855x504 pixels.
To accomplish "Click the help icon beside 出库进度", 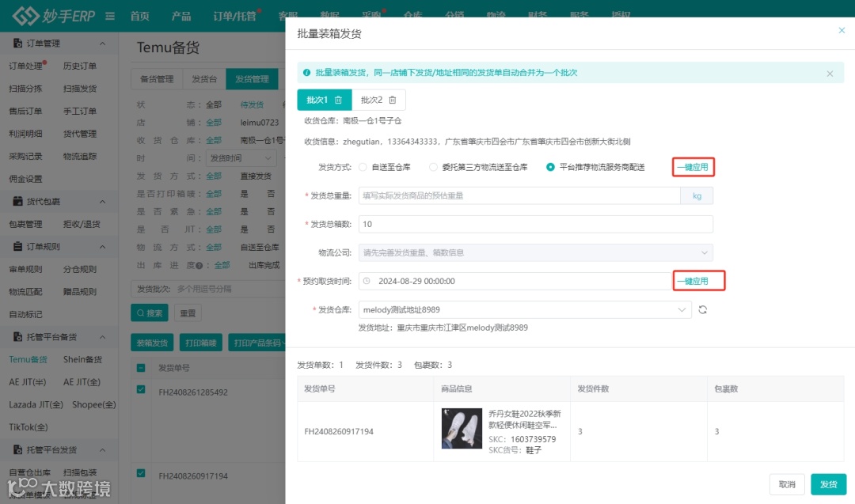I will pos(199,266).
